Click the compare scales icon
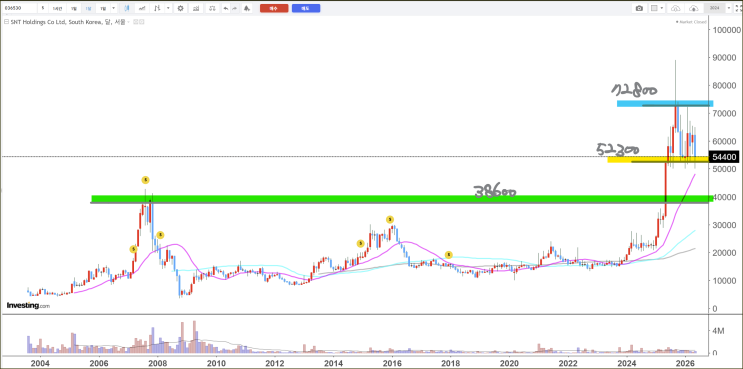This screenshot has width=743, height=369. coord(212,8)
